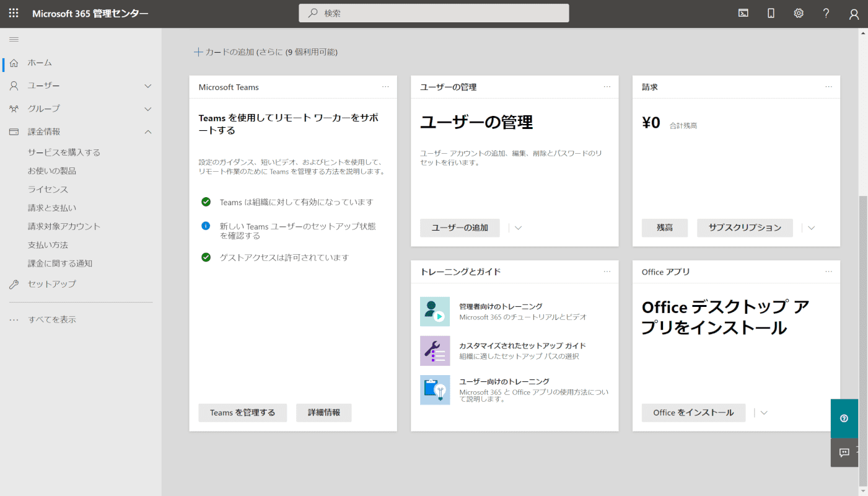This screenshot has width=868, height=496.
Task: Open ライセンス in navigation
Action: 48,189
